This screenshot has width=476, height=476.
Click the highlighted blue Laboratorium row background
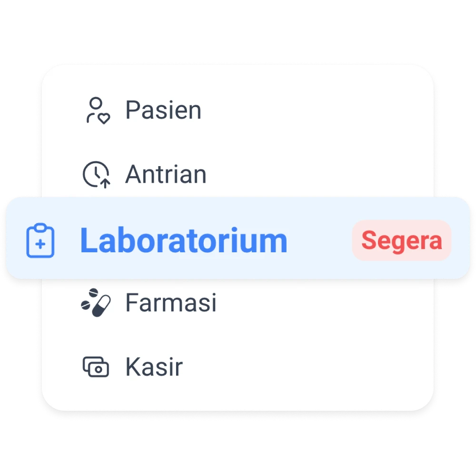point(319,240)
